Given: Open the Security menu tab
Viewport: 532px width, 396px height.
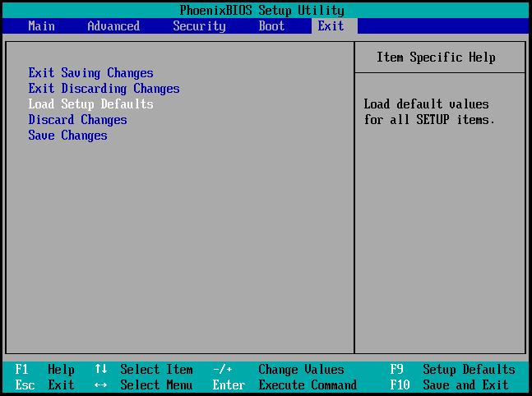Looking at the screenshot, I should pyautogui.click(x=199, y=26).
